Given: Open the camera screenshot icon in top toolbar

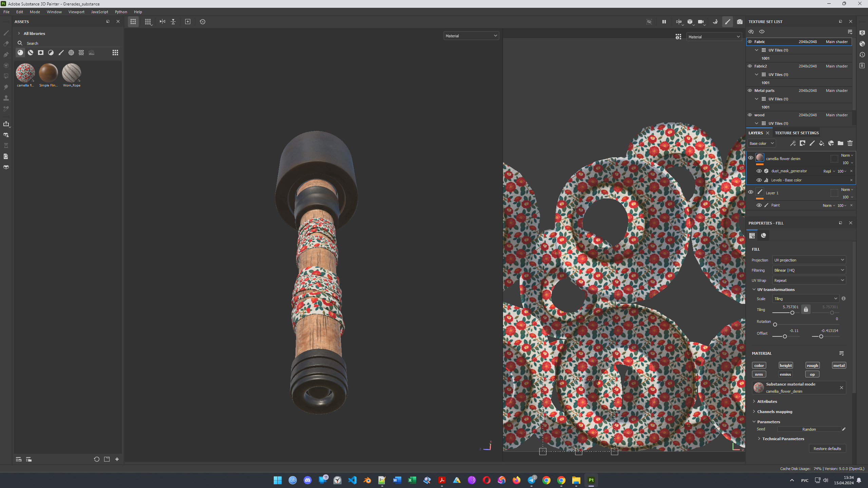Looking at the screenshot, I should pyautogui.click(x=739, y=22).
